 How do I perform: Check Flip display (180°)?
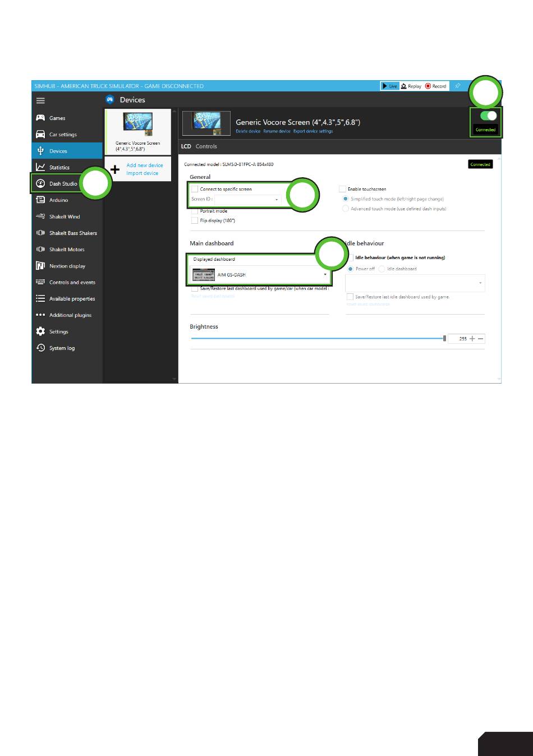pos(195,220)
